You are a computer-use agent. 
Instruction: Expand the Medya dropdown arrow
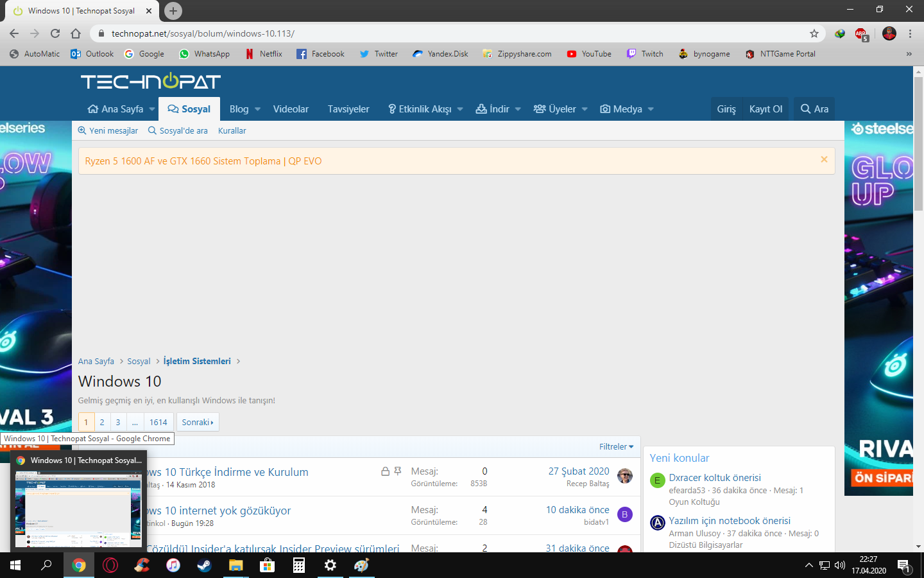[651, 109]
